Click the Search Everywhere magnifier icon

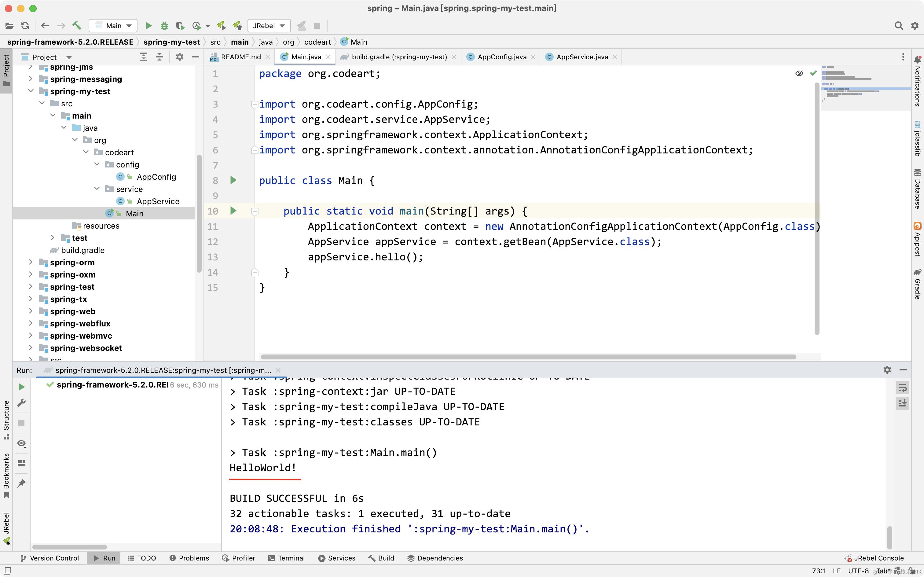coord(898,26)
